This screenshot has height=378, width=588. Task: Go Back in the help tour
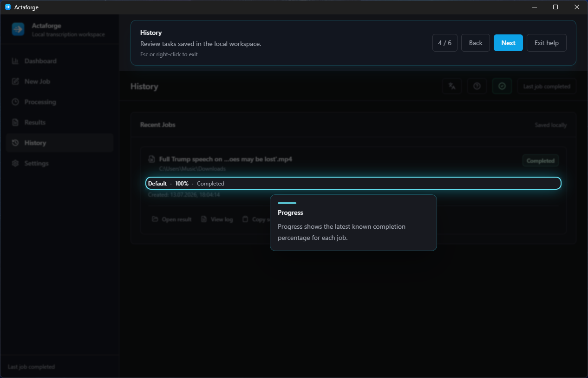(x=476, y=43)
